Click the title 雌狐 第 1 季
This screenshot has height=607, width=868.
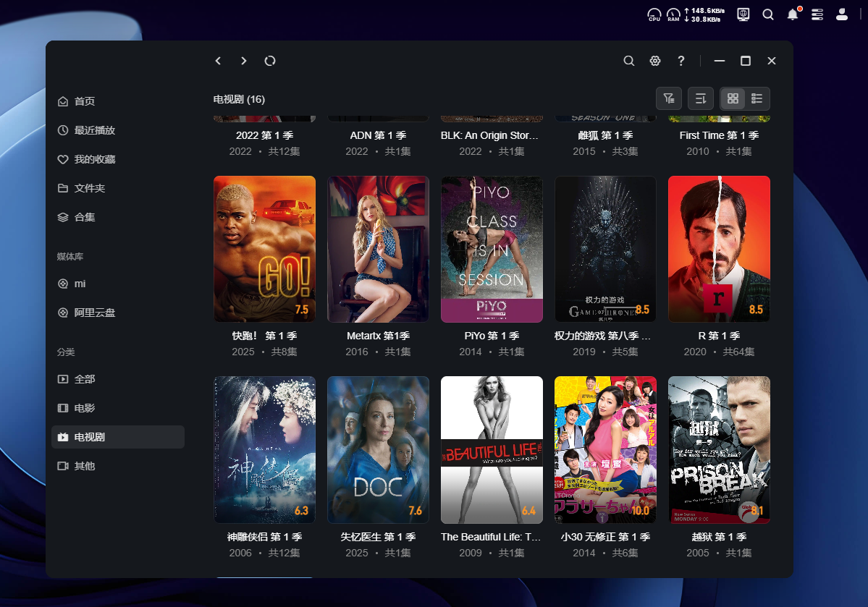click(x=606, y=135)
